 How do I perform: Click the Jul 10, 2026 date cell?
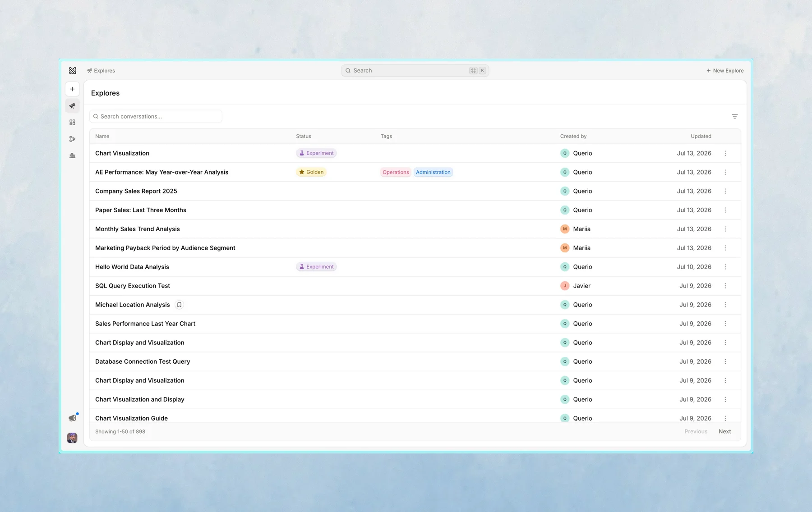tap(694, 267)
